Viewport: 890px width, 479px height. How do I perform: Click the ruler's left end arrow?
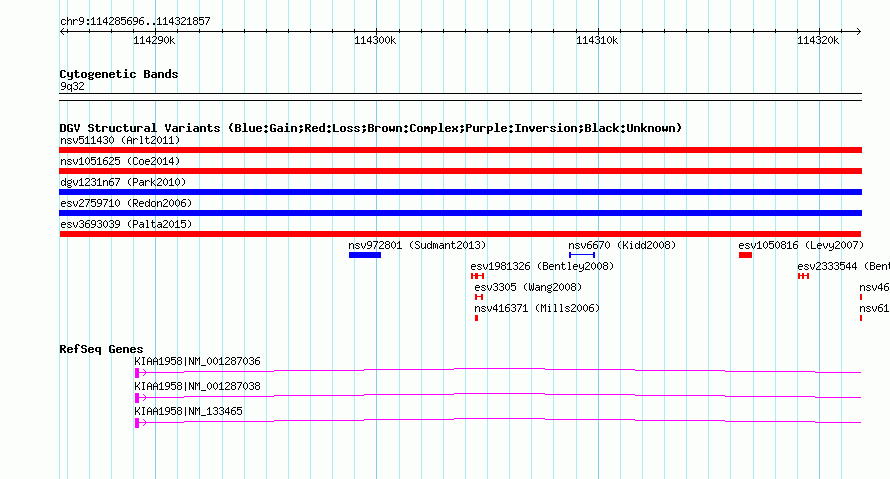[62, 31]
